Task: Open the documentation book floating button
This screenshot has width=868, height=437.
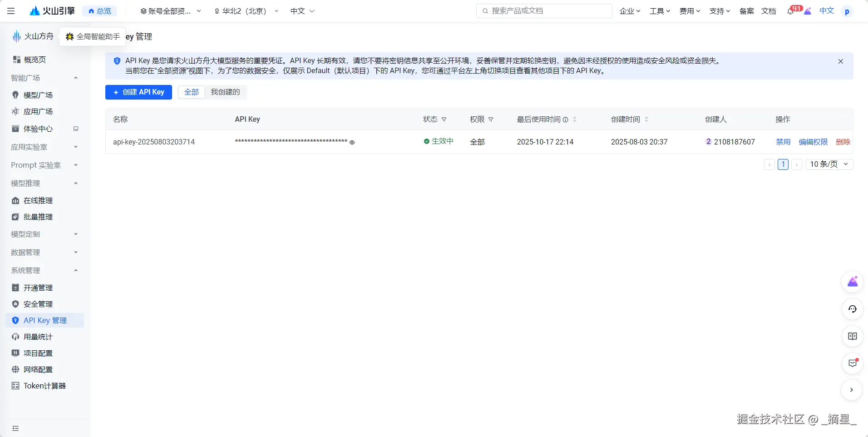Action: tap(853, 336)
